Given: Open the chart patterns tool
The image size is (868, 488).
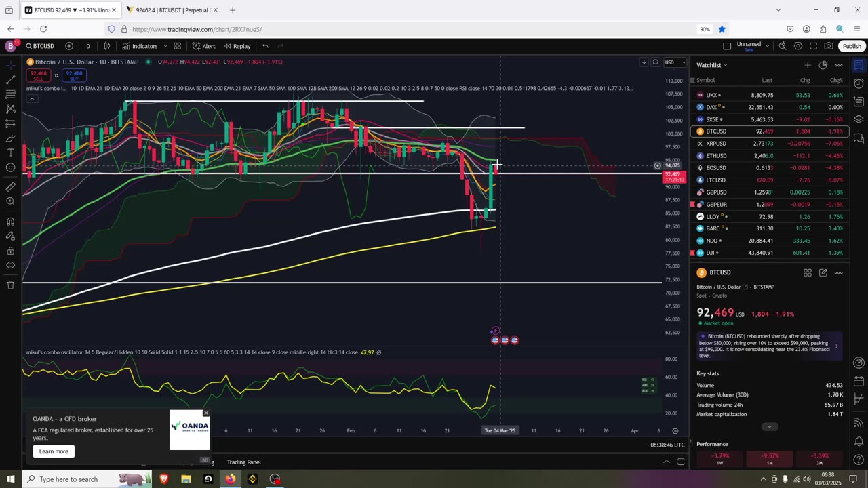Looking at the screenshot, I should pyautogui.click(x=10, y=108).
